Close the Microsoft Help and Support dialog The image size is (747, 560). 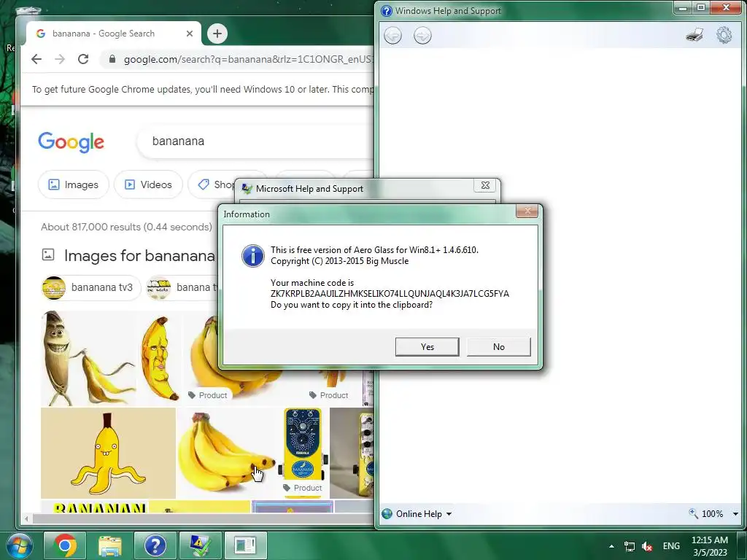tap(485, 185)
